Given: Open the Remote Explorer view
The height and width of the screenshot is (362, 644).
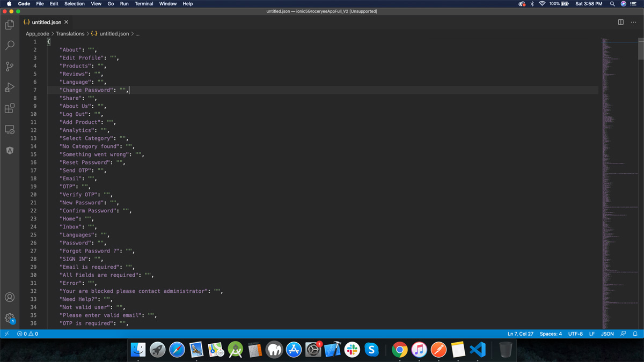Looking at the screenshot, I should (10, 129).
